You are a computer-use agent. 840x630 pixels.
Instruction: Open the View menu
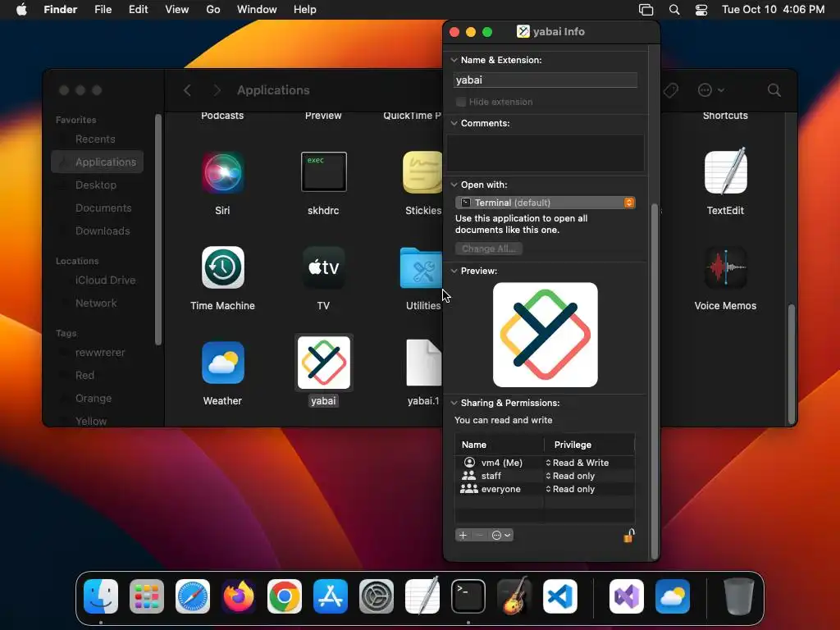pyautogui.click(x=177, y=10)
